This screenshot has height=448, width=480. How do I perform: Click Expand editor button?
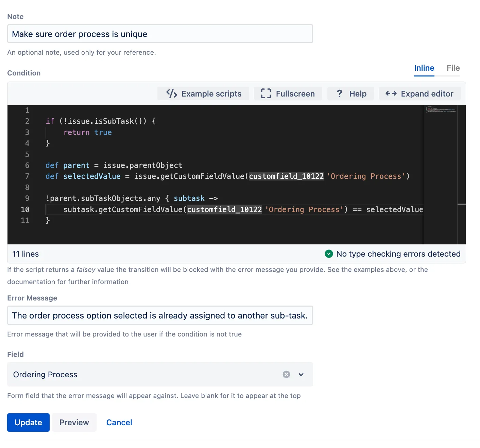[420, 93]
